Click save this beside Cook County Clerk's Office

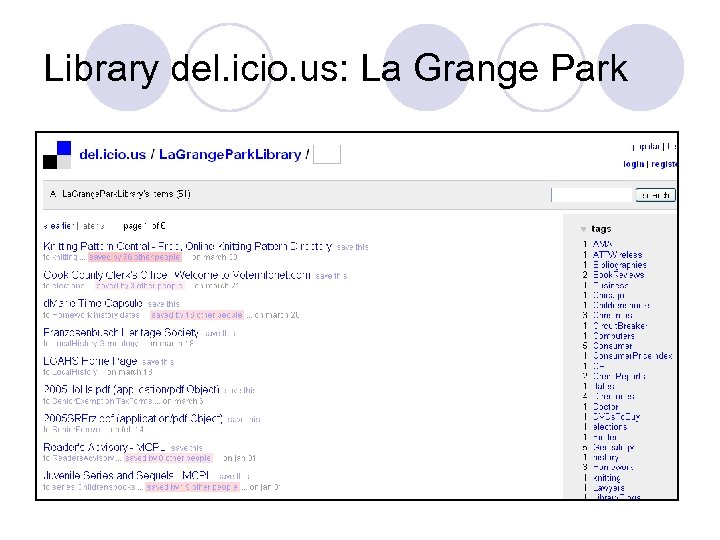click(331, 276)
